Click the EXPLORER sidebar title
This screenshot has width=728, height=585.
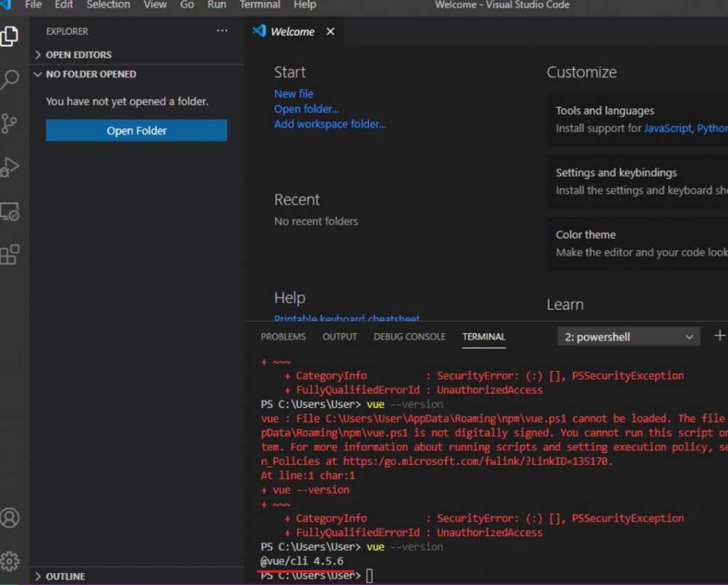pyautogui.click(x=67, y=31)
